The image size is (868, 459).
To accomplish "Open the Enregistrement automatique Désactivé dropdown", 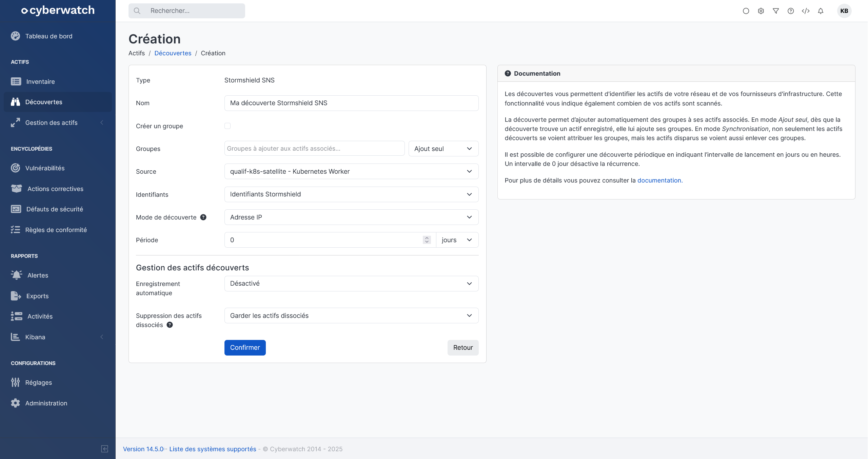I will [351, 284].
